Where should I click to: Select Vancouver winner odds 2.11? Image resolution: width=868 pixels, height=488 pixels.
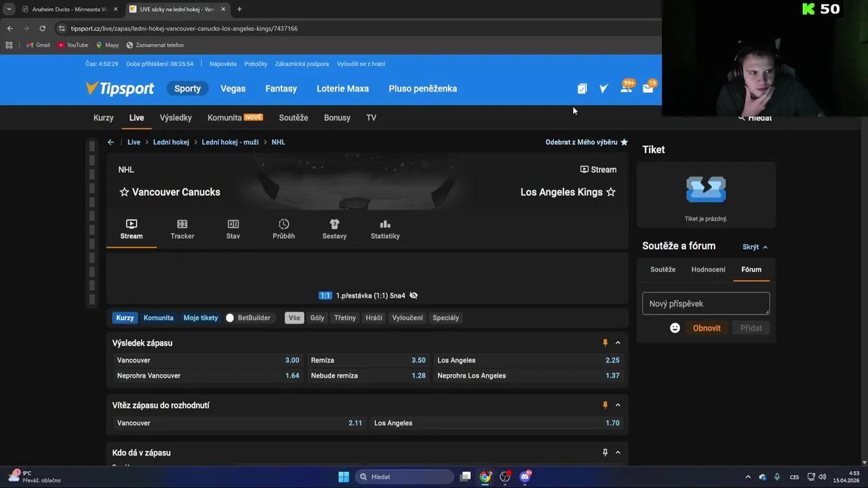(239, 423)
